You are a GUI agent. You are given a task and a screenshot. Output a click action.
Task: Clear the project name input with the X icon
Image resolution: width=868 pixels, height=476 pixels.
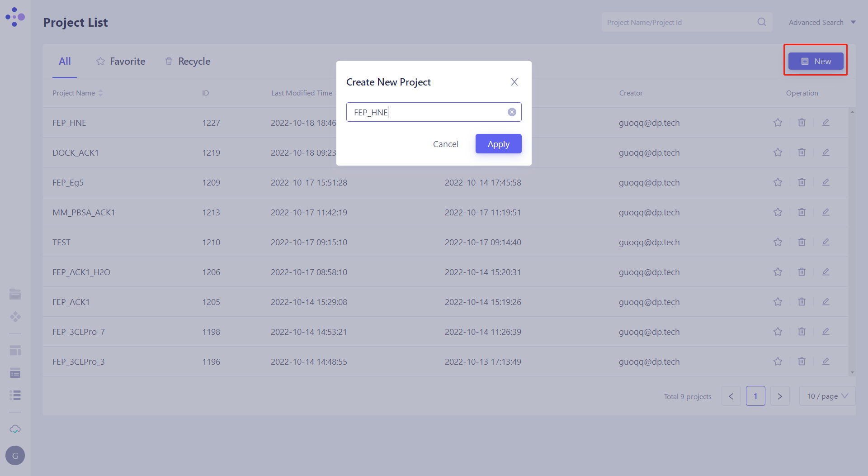pos(512,112)
